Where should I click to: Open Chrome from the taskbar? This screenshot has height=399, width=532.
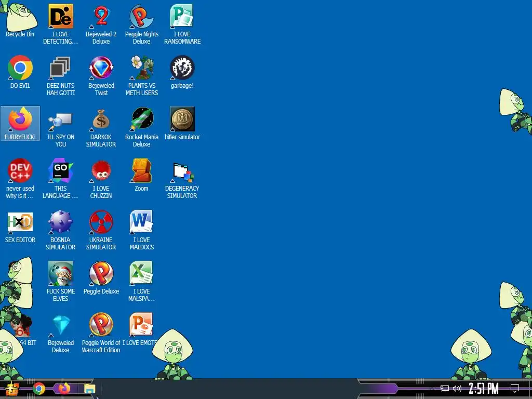click(39, 389)
